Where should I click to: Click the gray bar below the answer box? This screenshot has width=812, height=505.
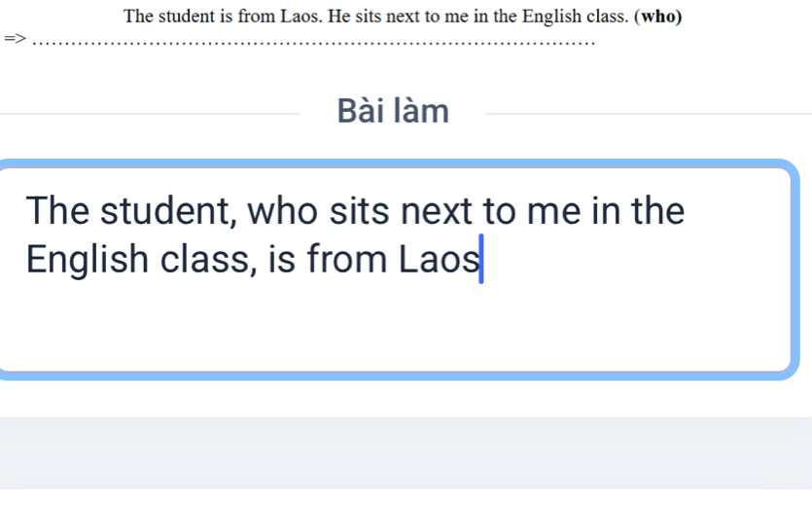click(406, 451)
